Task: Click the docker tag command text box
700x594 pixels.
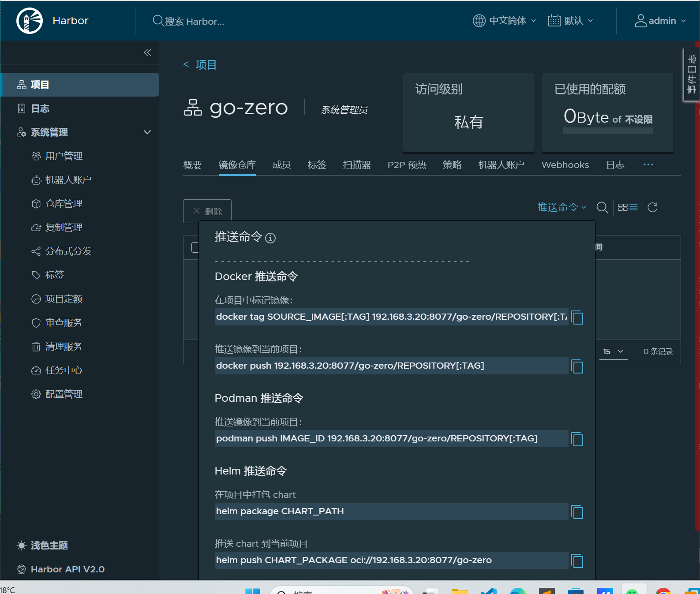Action: point(392,317)
